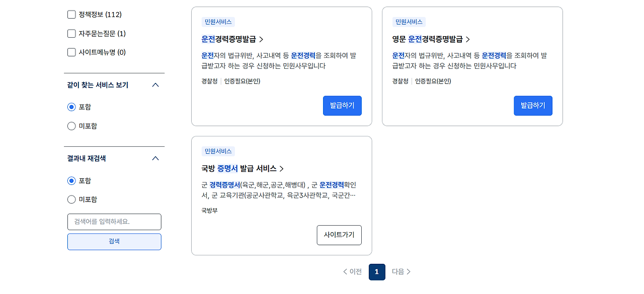This screenshot has height=294, width=644.
Task: Collapse the 같이 찾는 서비스 보기 section
Action: pyautogui.click(x=156, y=85)
